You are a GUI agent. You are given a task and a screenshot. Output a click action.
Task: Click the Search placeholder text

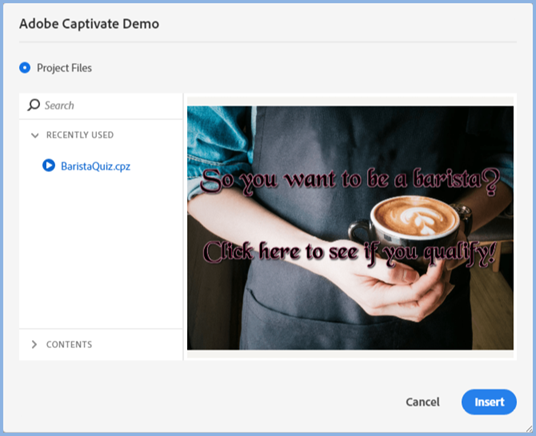click(59, 105)
